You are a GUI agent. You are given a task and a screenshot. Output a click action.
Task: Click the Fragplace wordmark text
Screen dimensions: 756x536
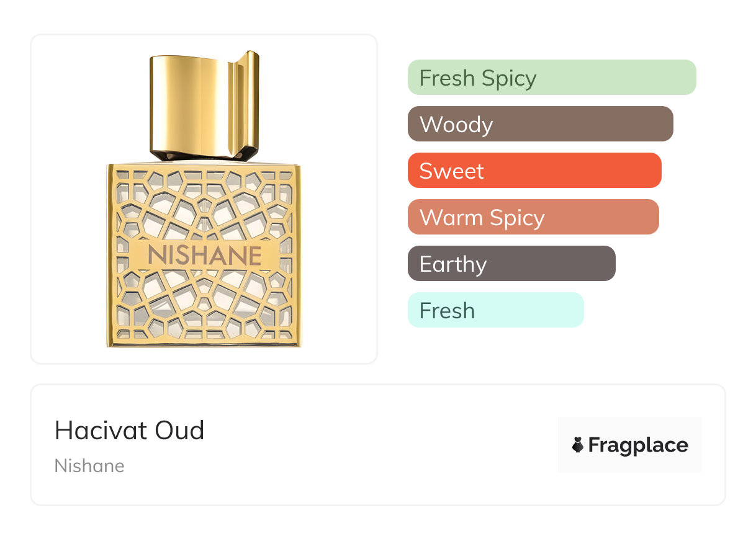pyautogui.click(x=638, y=445)
